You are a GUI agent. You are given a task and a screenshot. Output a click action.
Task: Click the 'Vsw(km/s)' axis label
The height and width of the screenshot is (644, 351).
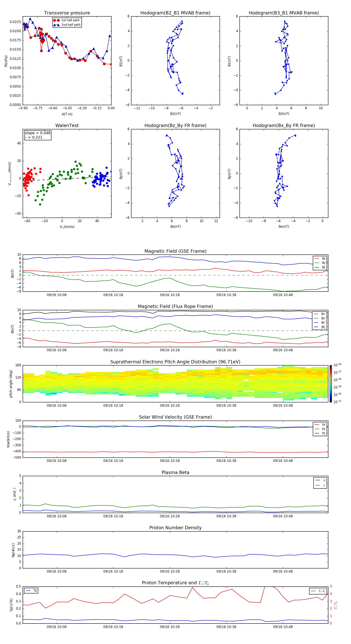pyautogui.click(x=8, y=439)
